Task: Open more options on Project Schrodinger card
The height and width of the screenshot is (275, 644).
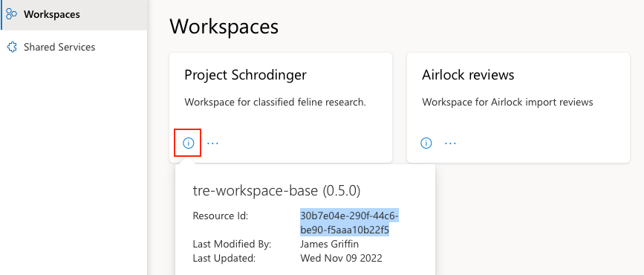Action: click(x=212, y=143)
